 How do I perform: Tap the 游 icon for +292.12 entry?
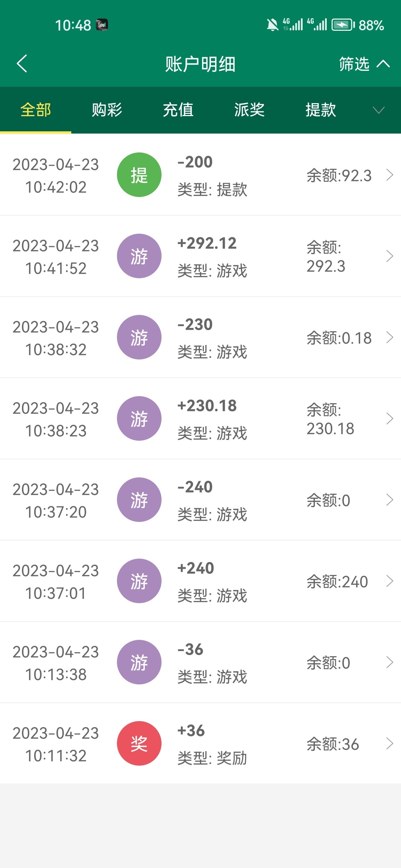139,256
